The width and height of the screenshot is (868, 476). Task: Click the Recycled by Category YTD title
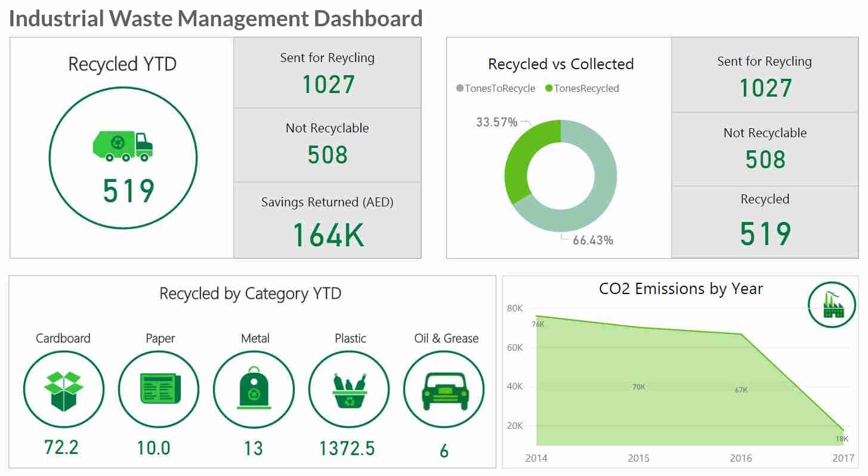coord(250,293)
